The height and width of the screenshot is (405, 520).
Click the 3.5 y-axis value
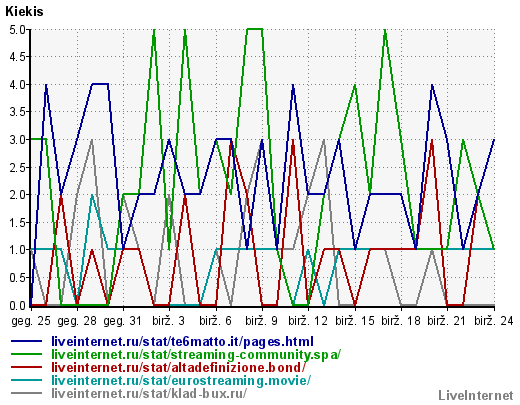pos(17,112)
